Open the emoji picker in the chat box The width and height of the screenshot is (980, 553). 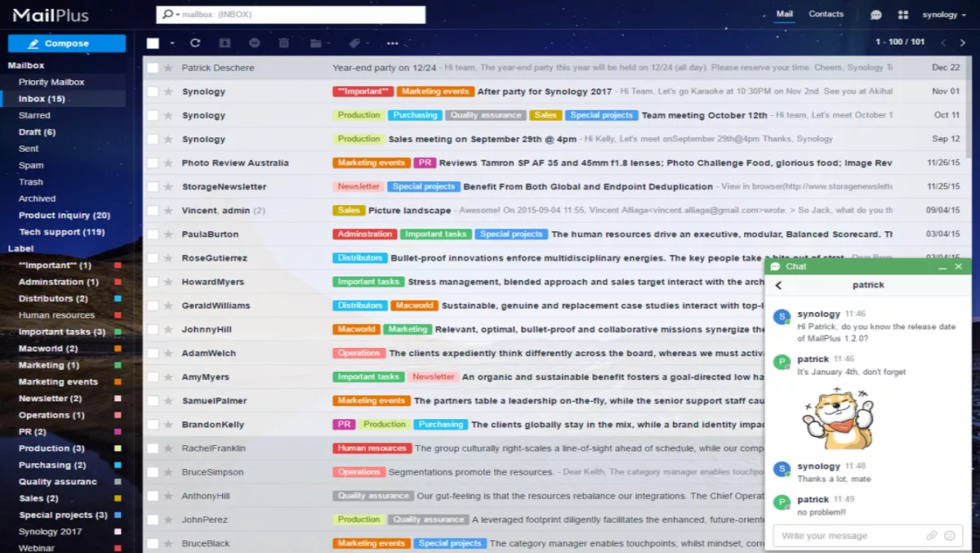click(x=950, y=536)
